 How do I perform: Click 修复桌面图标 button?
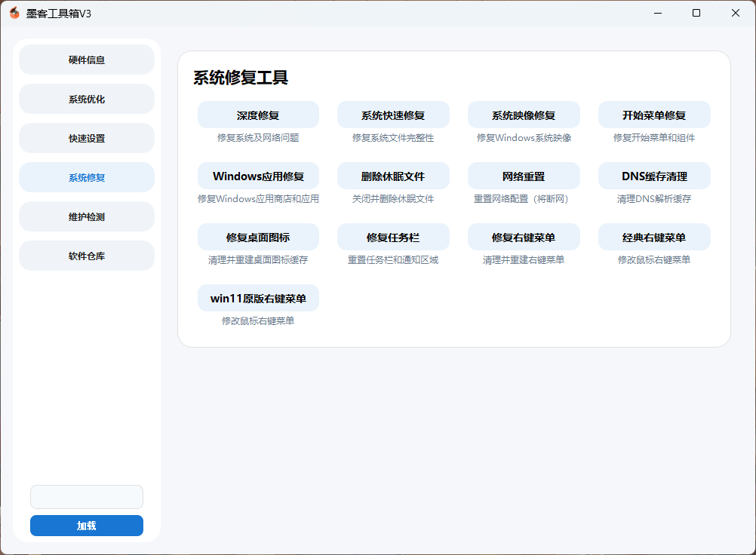click(258, 238)
